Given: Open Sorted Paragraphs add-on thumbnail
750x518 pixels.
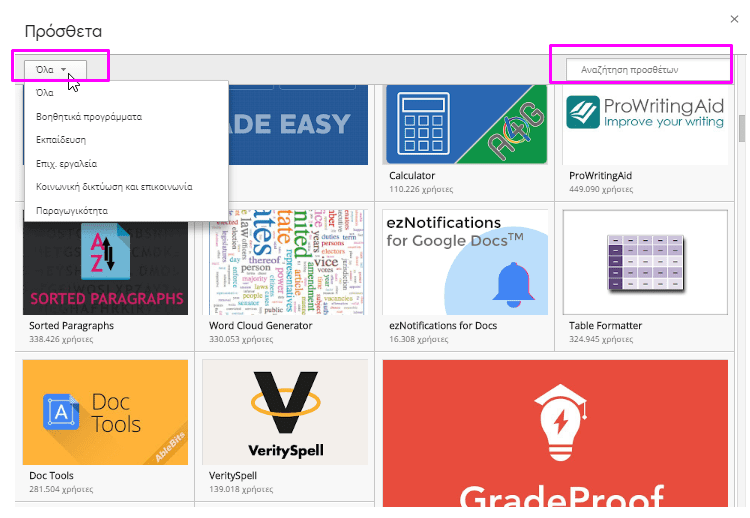Looking at the screenshot, I should click(x=105, y=268).
